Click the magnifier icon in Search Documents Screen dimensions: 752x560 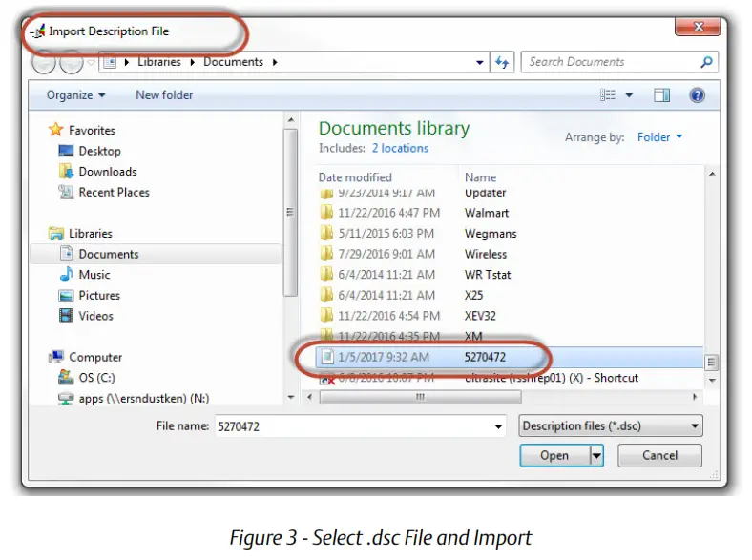click(706, 62)
